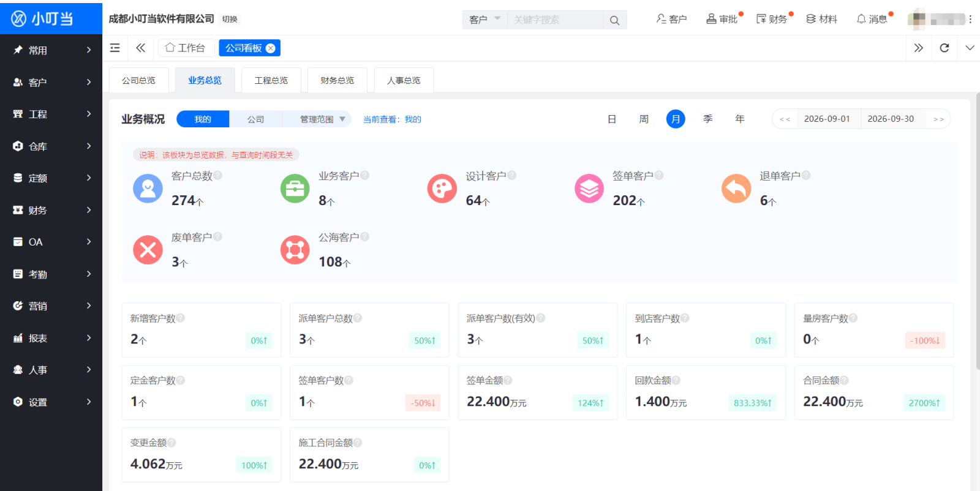Open the 审批 approval icon in header
980x491 pixels.
click(722, 19)
